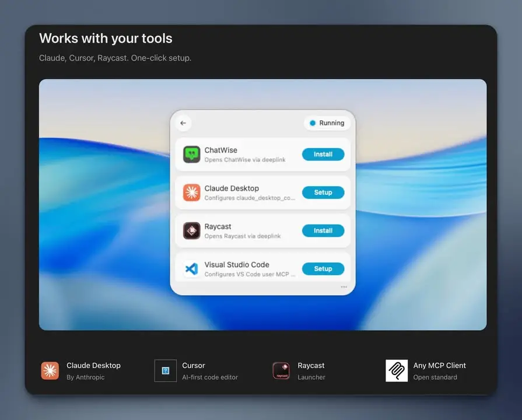Set up Visual Studio Code integration
Image resolution: width=522 pixels, height=420 pixels.
[x=323, y=269]
